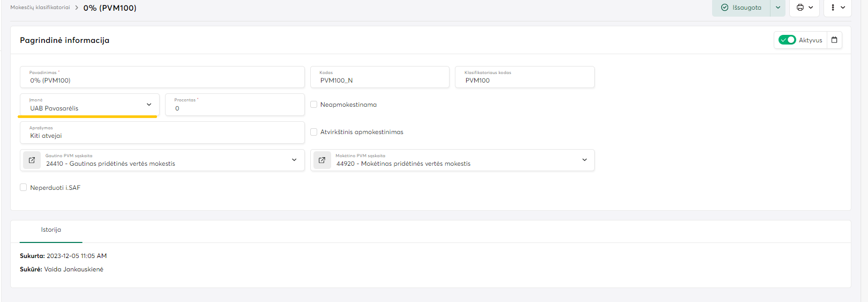Click the Aprašymas field with Kiti atvejai
This screenshot has width=868, height=302.
pos(162,136)
